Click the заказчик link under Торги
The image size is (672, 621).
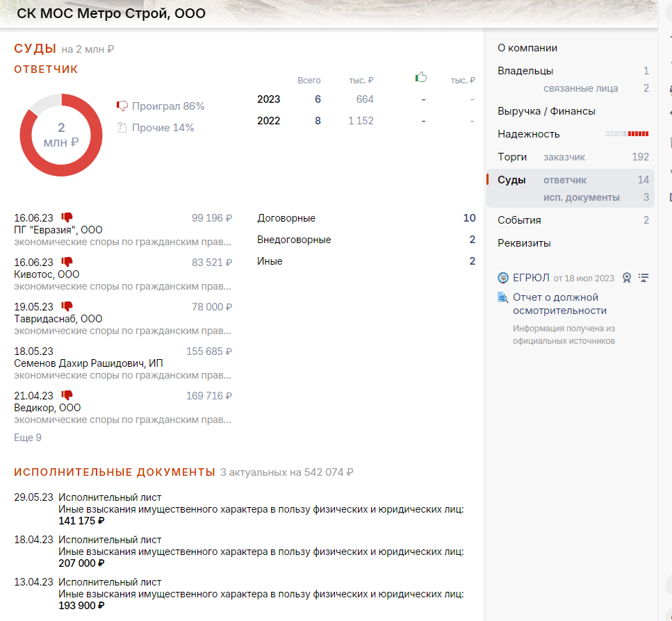[x=564, y=157]
